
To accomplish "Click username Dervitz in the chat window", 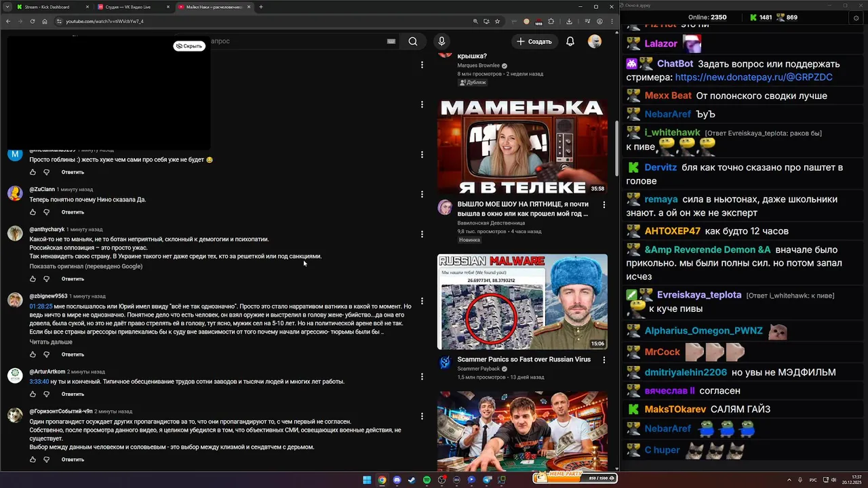I will point(660,167).
